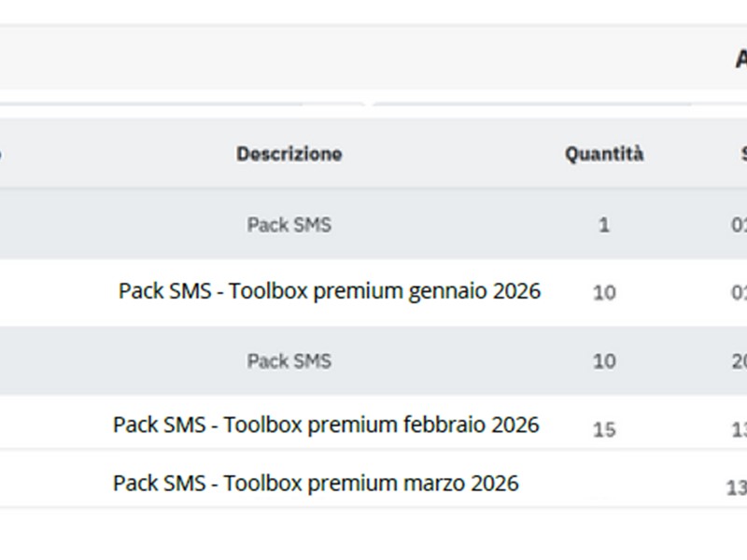Click the empty quantity cell in marzo row
This screenshot has width=747, height=560.
point(603,484)
